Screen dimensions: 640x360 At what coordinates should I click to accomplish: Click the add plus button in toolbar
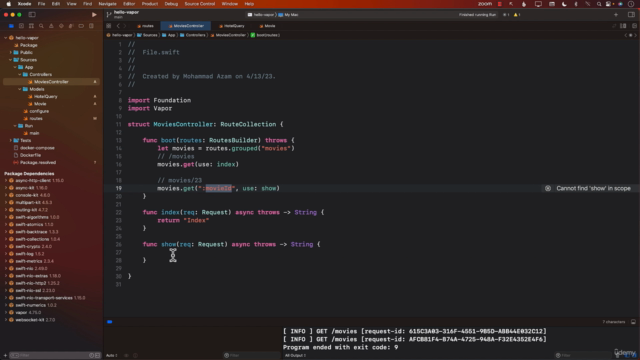point(616,15)
